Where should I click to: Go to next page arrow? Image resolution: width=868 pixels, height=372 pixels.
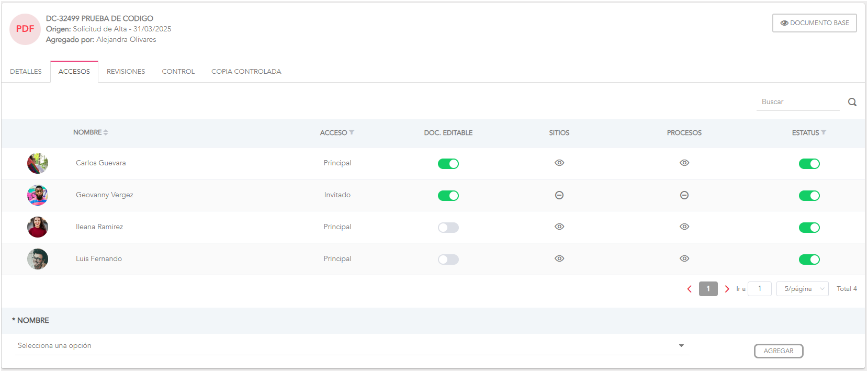726,289
